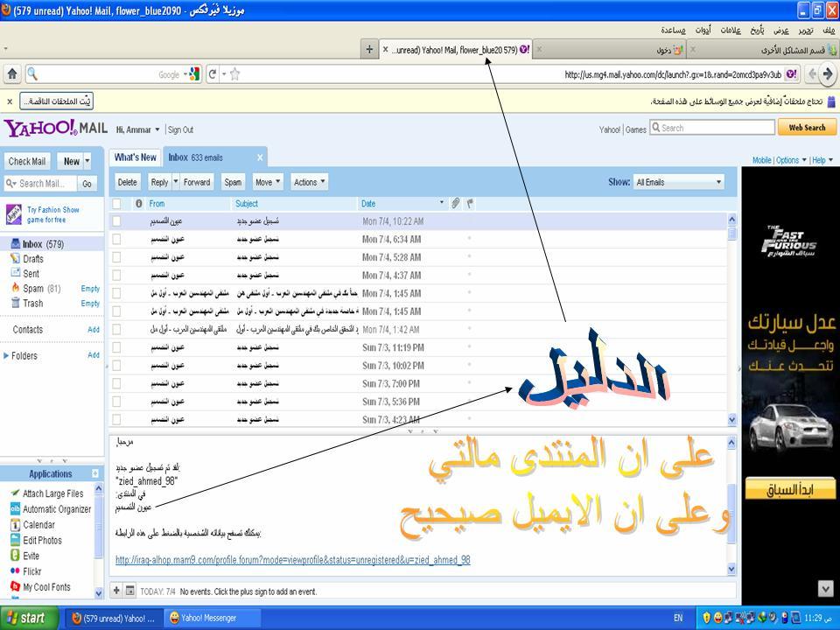Check the email from Mon 7/4, 1:42 AM

pyautogui.click(x=116, y=330)
